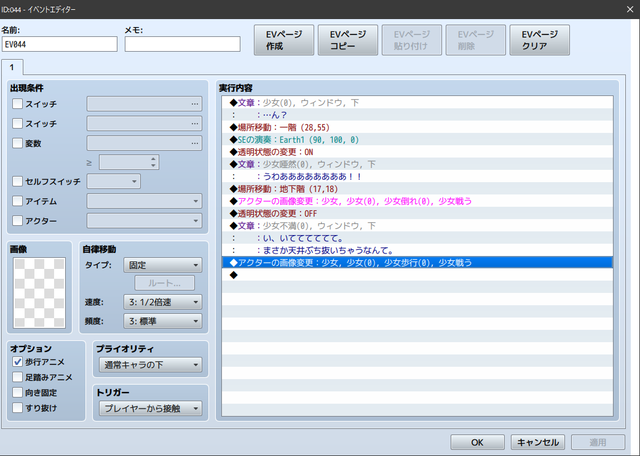Open the セルフスイッチ dropdown
Viewport: 640px width, 456px height.
pyautogui.click(x=113, y=181)
